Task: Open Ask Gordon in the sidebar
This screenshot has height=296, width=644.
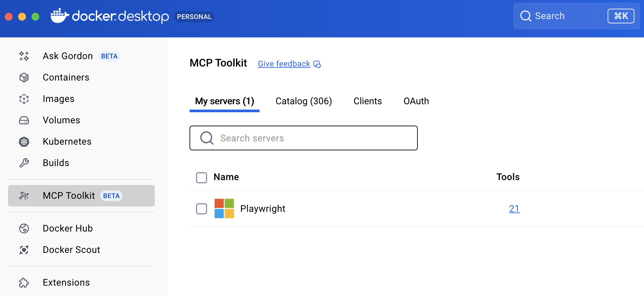Action: point(81,56)
